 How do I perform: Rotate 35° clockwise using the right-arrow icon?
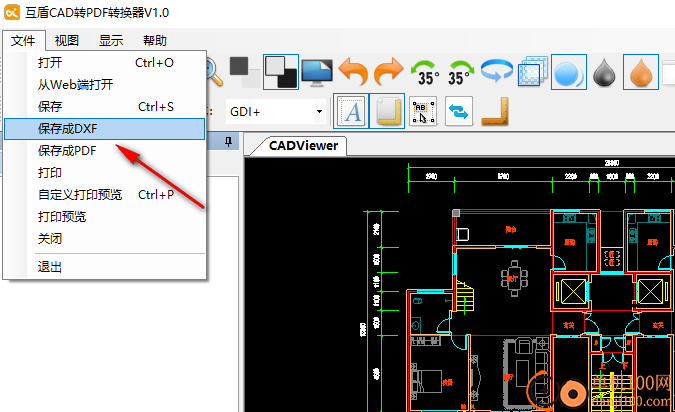point(461,72)
